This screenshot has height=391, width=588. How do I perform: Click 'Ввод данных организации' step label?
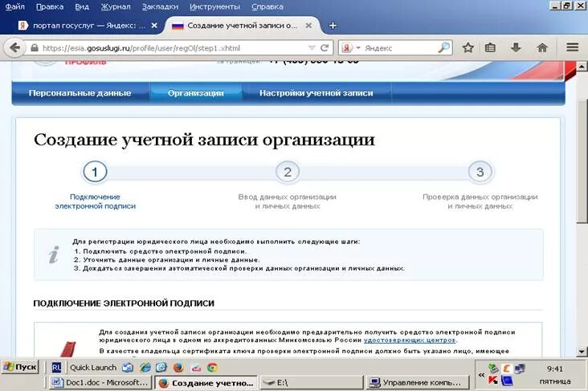[x=288, y=202]
